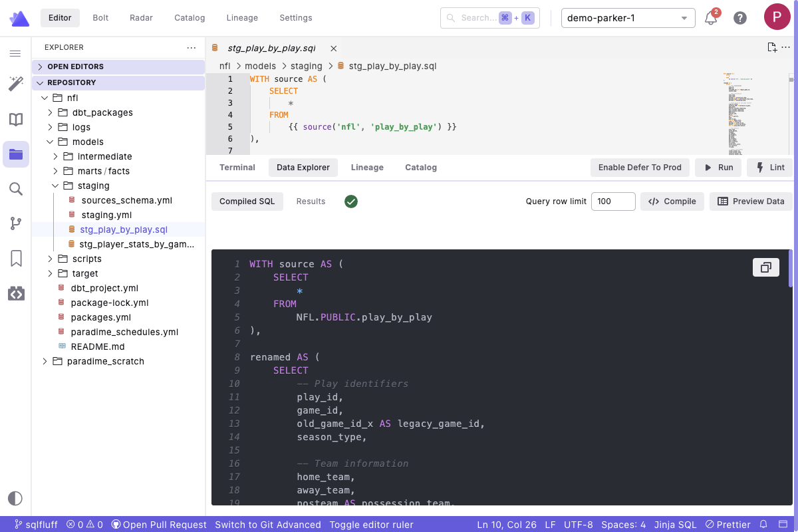Open the demo-parker-1 workspace dropdown
The width and height of the screenshot is (798, 532).
point(628,18)
